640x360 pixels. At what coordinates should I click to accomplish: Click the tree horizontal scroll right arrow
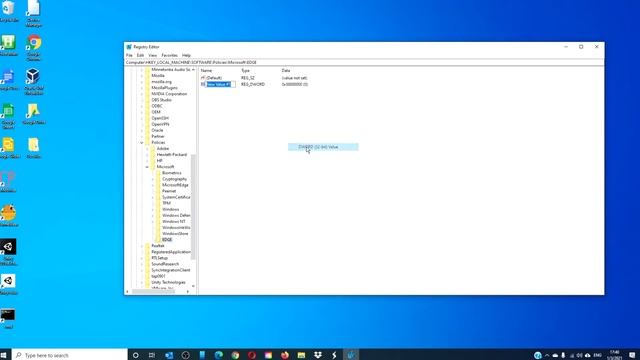tap(188, 291)
